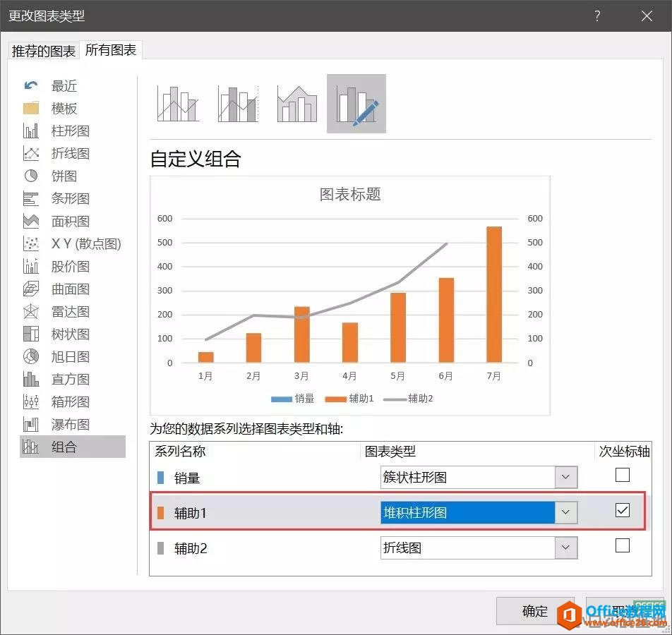Enable secondary axis for 辅助2 series
Image resolution: width=672 pixels, height=635 pixels.
622,545
